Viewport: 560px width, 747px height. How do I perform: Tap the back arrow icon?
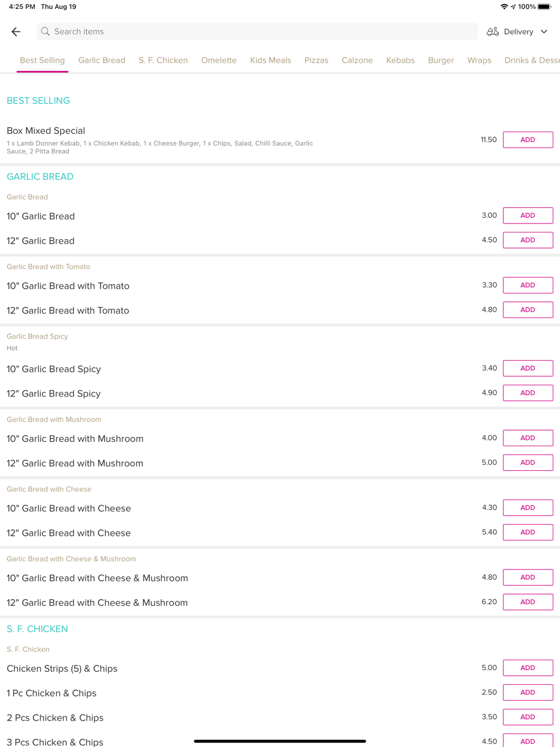pos(16,32)
